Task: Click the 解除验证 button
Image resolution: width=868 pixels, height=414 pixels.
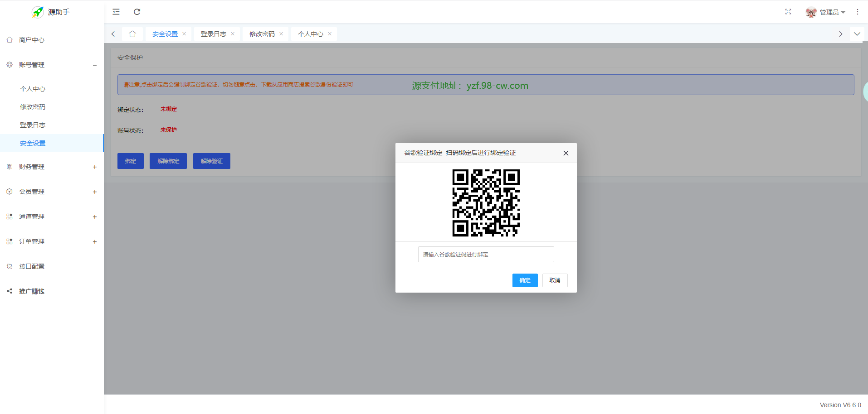Action: tap(212, 161)
